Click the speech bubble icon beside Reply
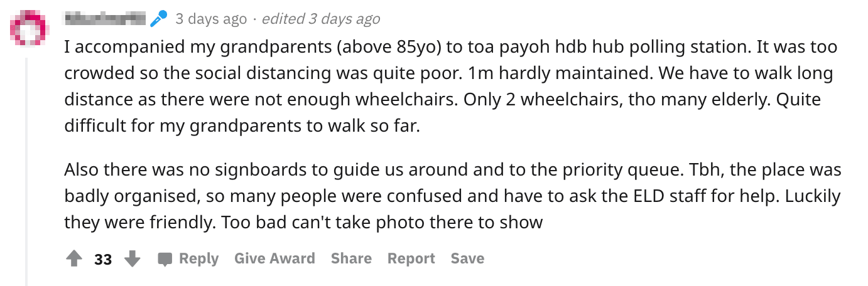 (165, 258)
